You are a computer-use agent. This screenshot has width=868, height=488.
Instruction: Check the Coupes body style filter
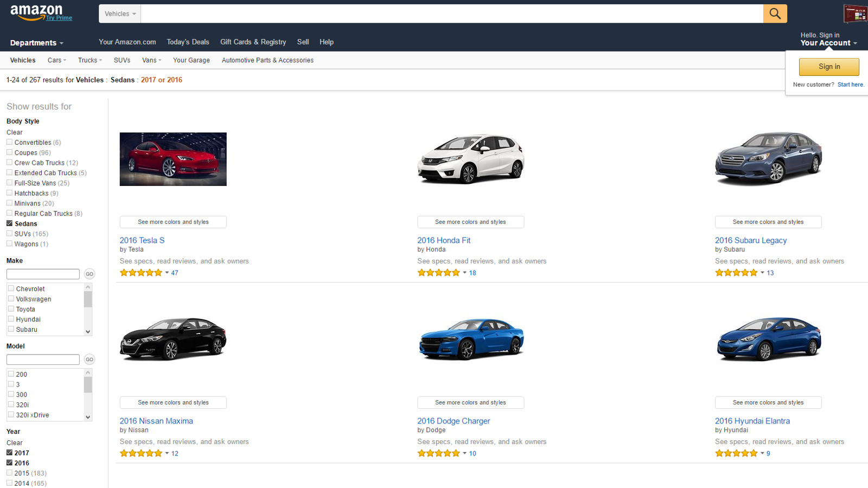click(x=9, y=152)
